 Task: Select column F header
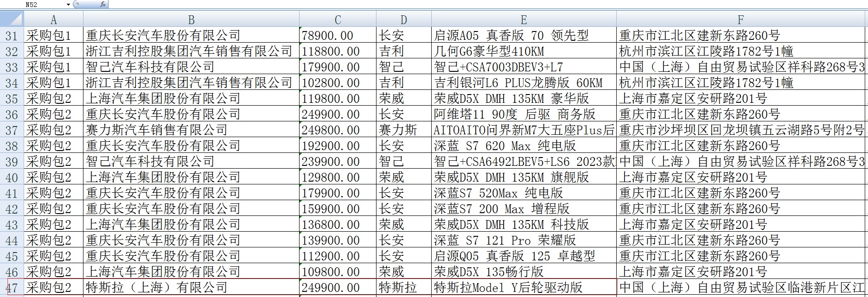pos(740,20)
